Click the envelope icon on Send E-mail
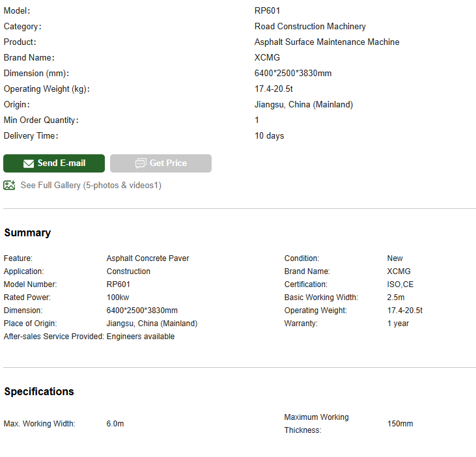Screen dimensions: 476x457 click(29, 163)
